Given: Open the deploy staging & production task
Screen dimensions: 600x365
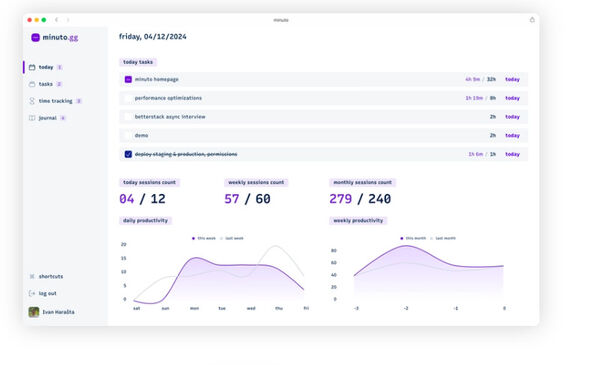Looking at the screenshot, I should [x=186, y=154].
